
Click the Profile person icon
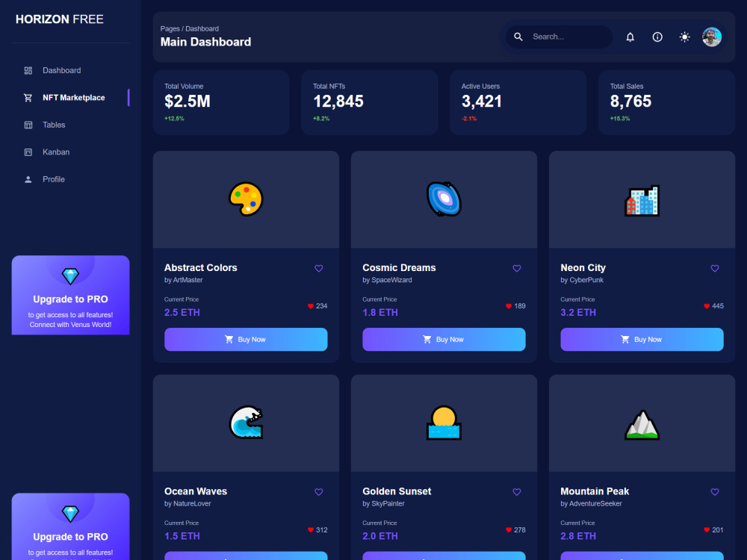pos(28,179)
